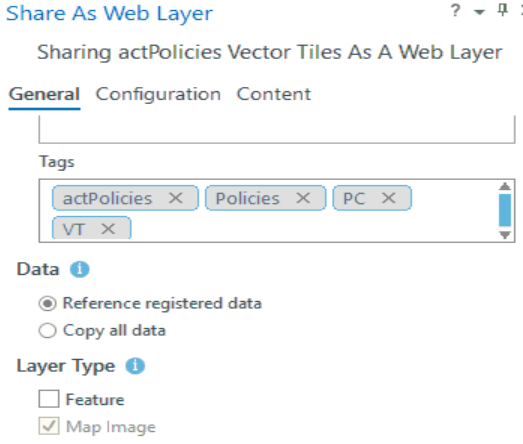Switch to the Configuration tab
523x444 pixels.
pos(158,95)
